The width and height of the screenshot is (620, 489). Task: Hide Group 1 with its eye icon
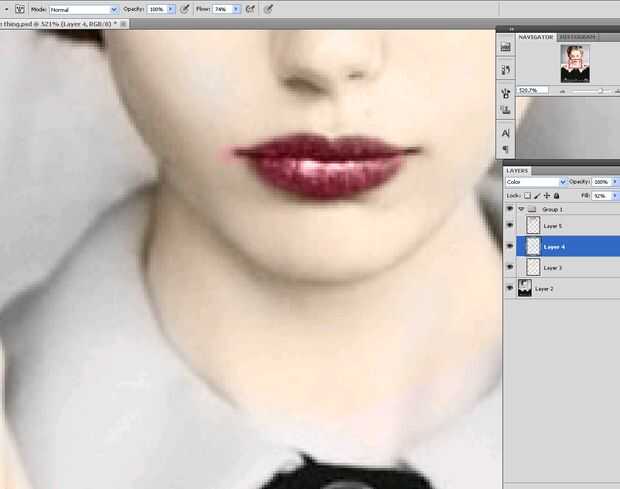pos(510,209)
